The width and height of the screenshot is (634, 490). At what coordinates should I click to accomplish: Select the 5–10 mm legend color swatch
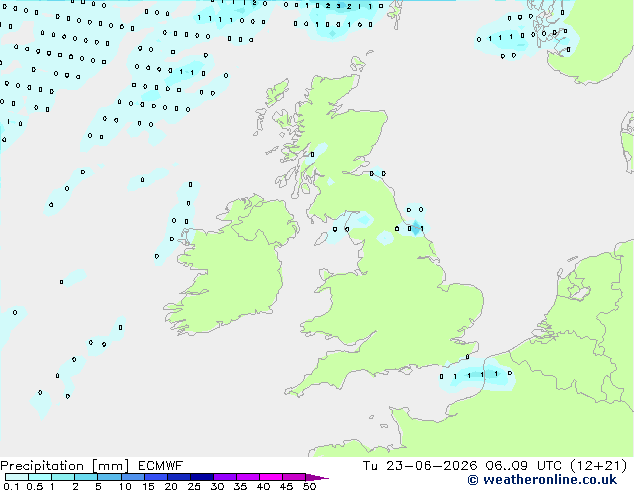(109, 477)
